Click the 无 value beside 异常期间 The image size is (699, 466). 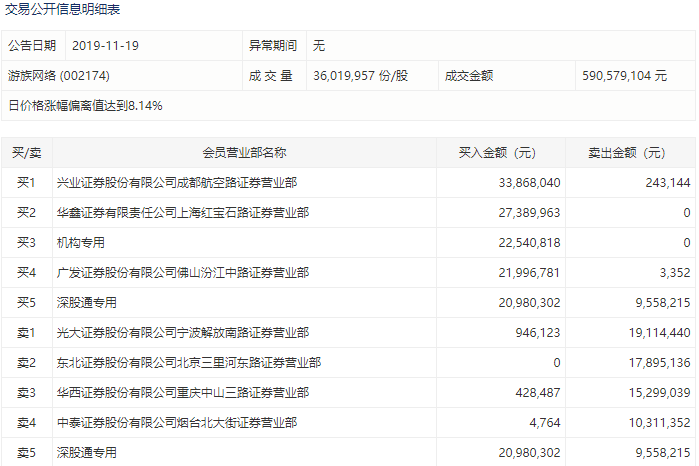point(319,45)
